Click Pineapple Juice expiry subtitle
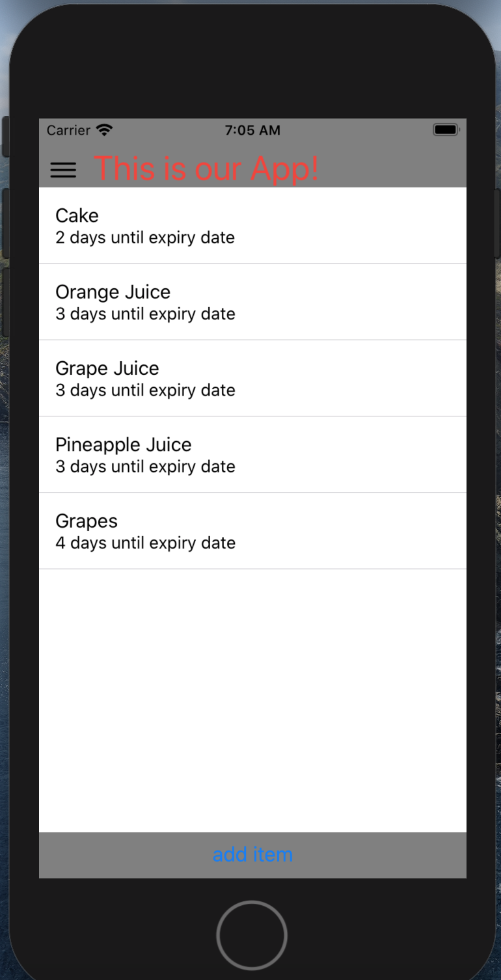 145,467
